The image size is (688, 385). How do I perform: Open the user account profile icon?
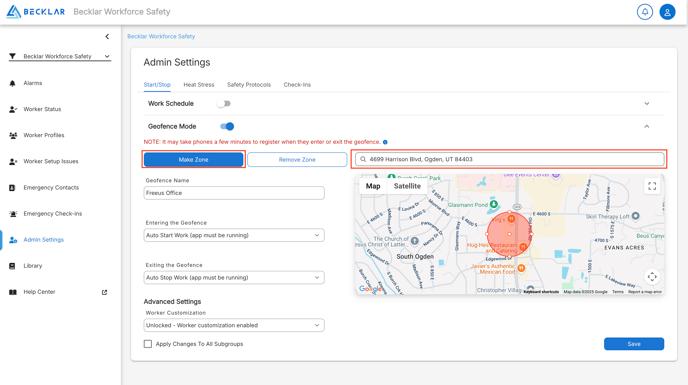[x=667, y=12]
